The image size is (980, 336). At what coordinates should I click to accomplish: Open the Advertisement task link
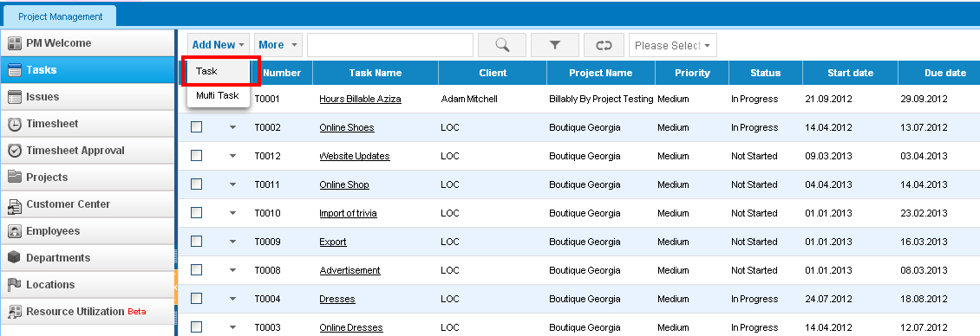[x=350, y=270]
